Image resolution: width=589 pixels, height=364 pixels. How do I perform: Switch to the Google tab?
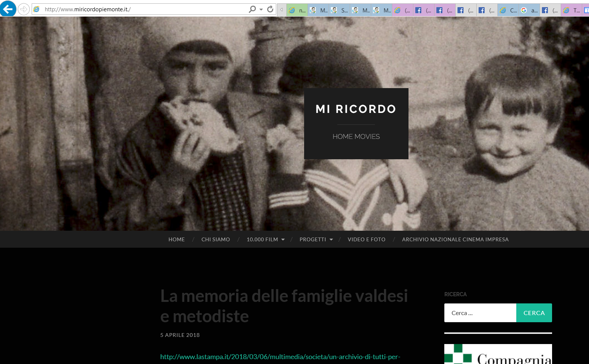529,11
